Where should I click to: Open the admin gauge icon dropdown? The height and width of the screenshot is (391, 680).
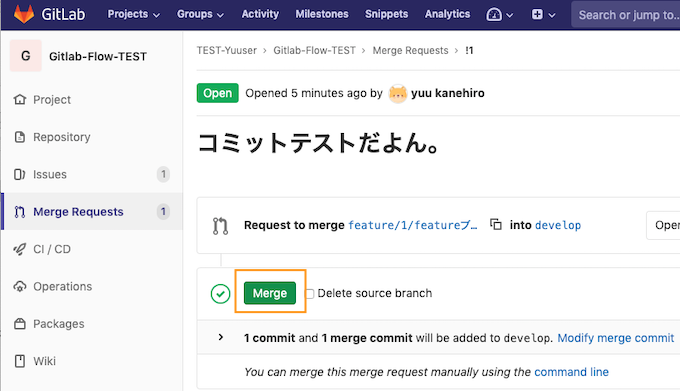pyautogui.click(x=500, y=15)
